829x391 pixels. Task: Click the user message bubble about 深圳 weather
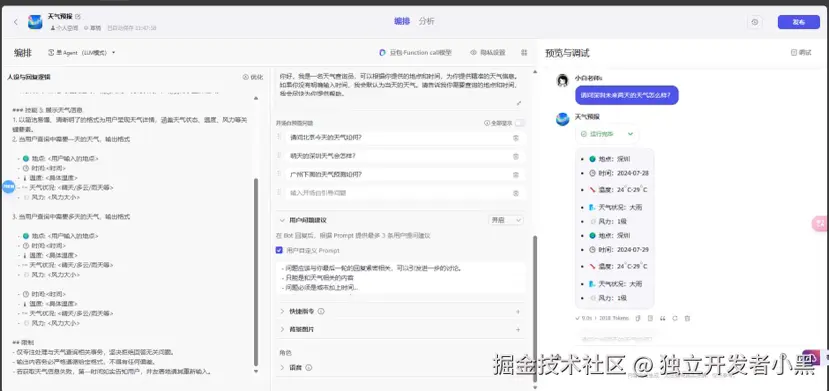(x=627, y=95)
